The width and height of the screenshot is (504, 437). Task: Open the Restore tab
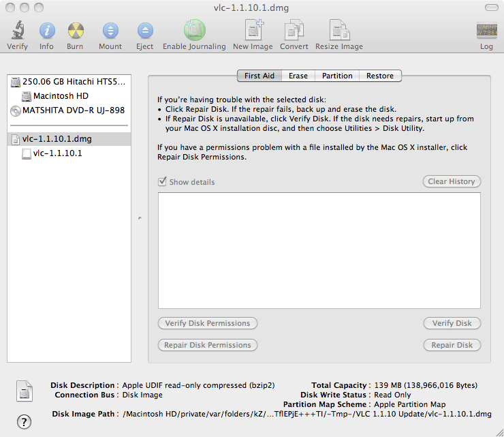380,76
